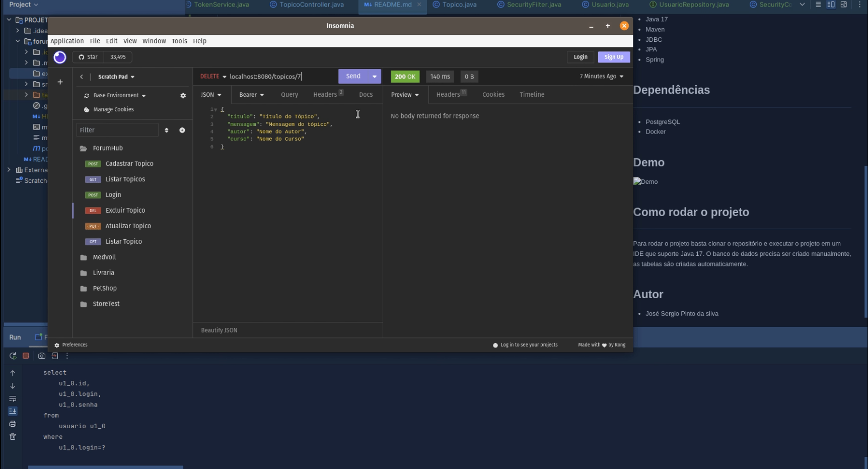Open the Application menu
This screenshot has height=469, width=868.
pyautogui.click(x=67, y=41)
